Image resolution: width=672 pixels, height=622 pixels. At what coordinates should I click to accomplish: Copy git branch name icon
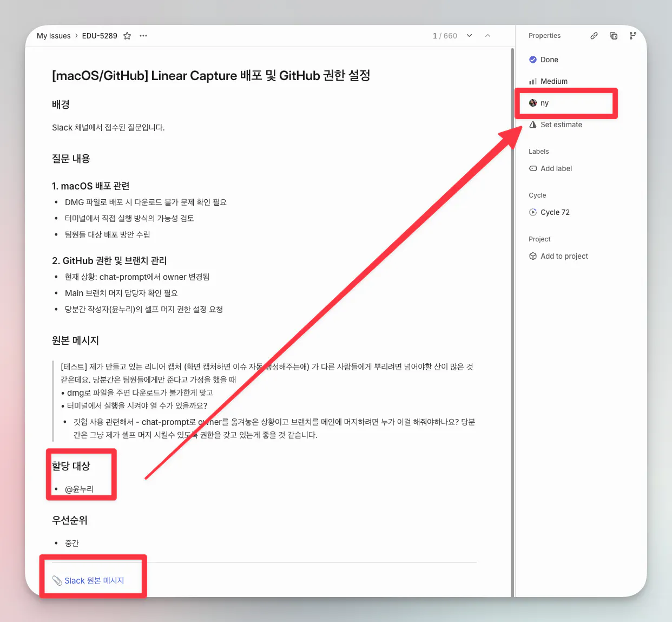pos(633,36)
